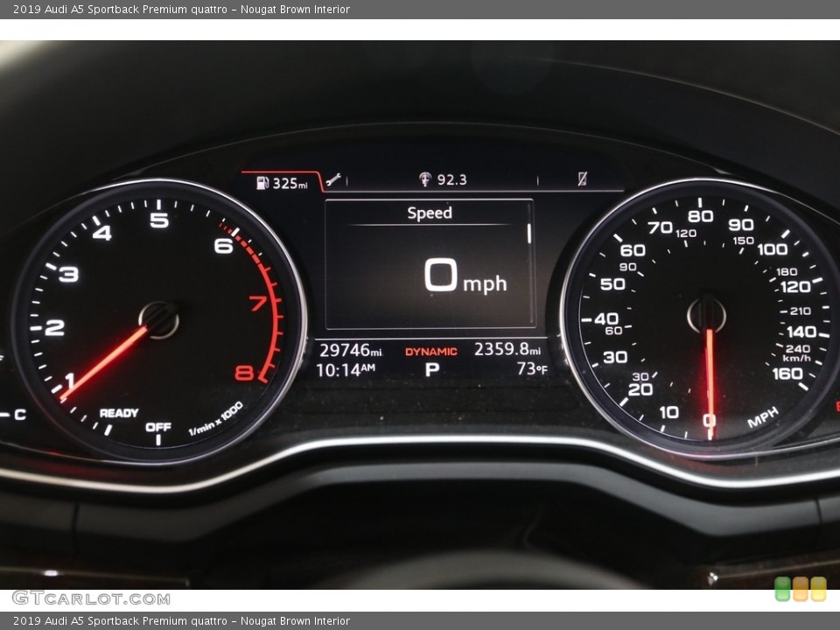The image size is (840, 630).
Task: Select the radio antenna icon beside 92.3
Action: click(425, 179)
